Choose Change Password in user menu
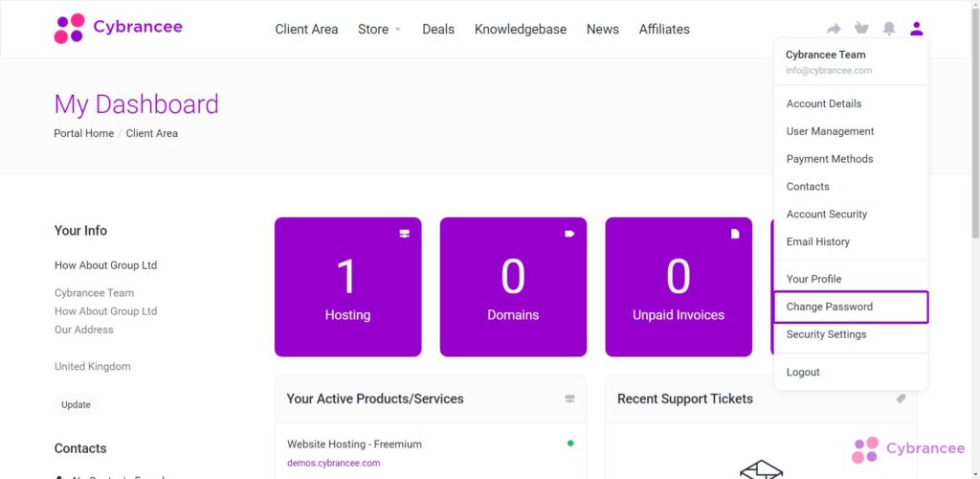The width and height of the screenshot is (980, 479). [851, 307]
